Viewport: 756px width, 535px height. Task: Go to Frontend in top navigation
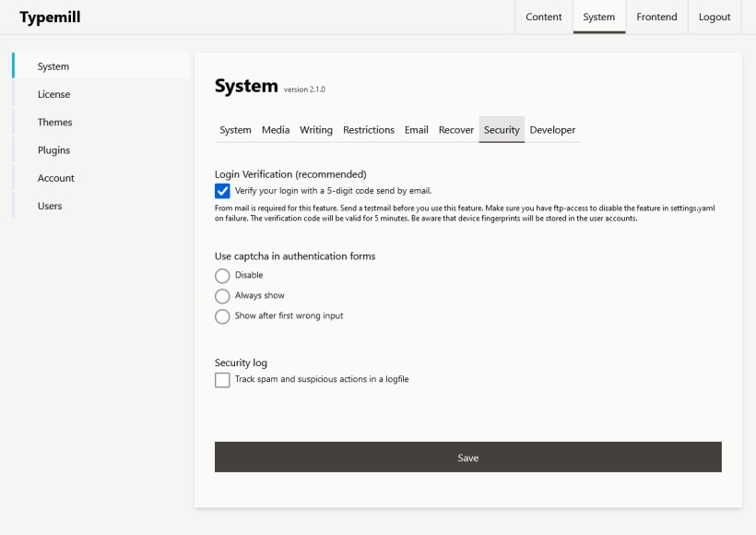click(x=656, y=17)
